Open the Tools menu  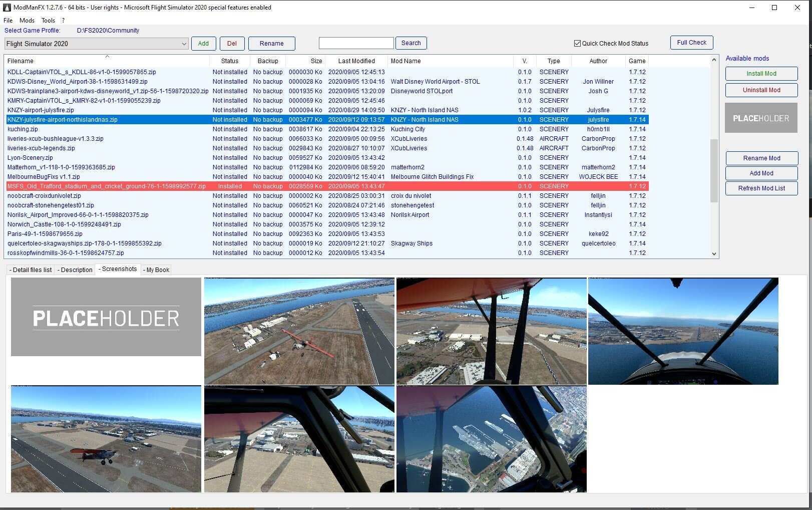[48, 21]
